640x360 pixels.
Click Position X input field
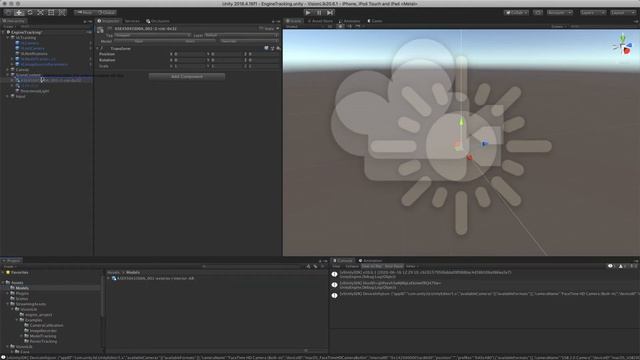tap(189, 54)
